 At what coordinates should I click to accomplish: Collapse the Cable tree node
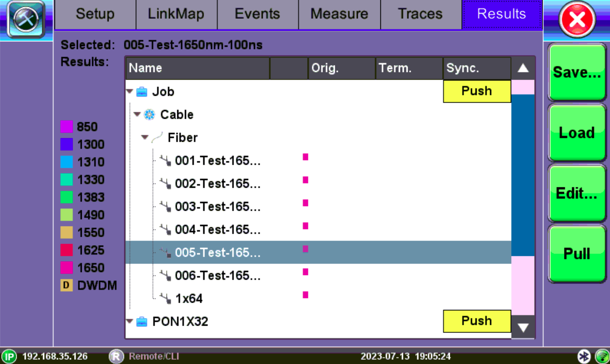click(x=137, y=114)
